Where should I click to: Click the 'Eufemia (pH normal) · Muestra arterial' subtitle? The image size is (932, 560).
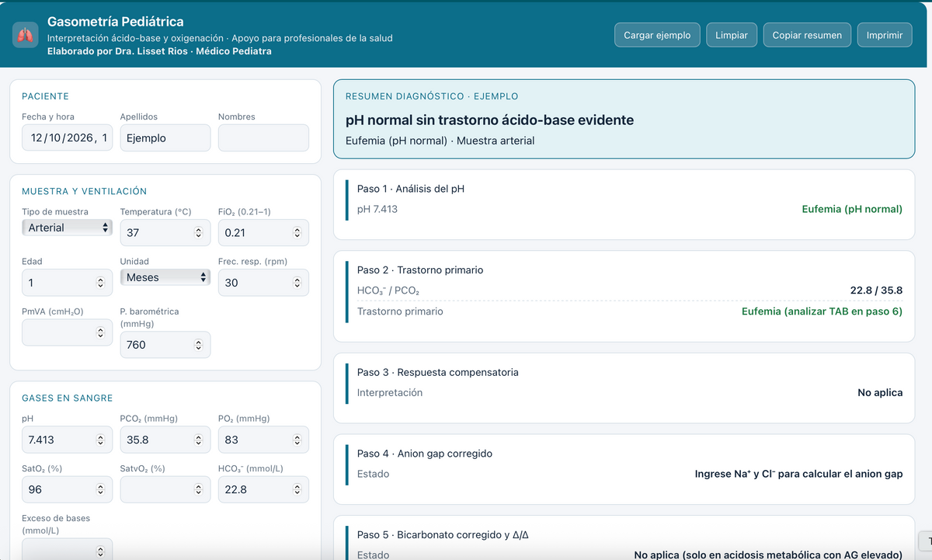(440, 141)
